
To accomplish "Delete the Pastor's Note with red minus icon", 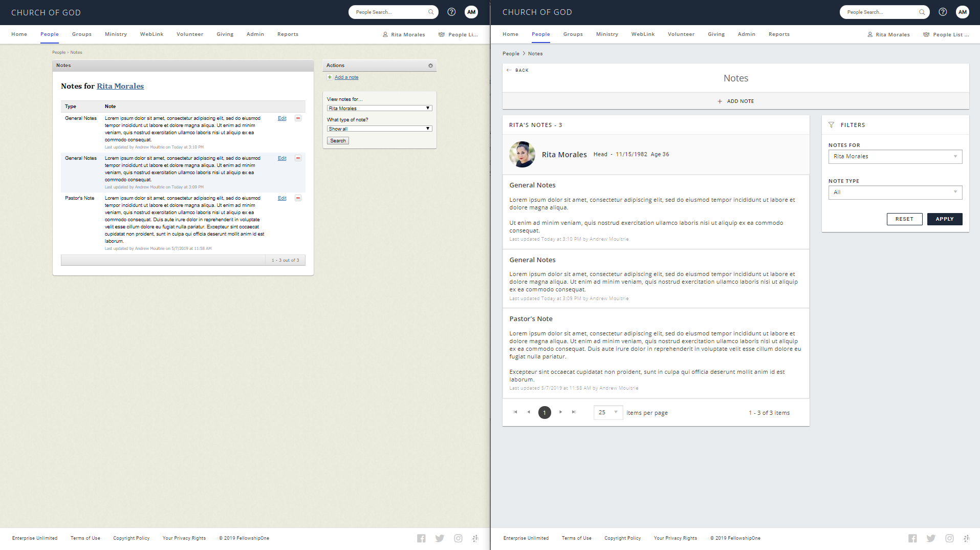I will click(x=298, y=198).
